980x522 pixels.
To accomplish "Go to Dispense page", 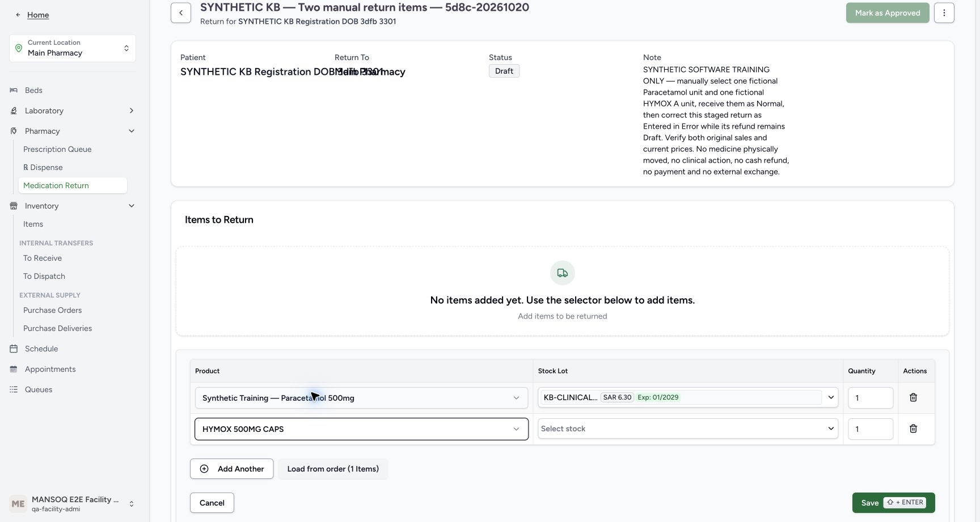I will 43,167.
